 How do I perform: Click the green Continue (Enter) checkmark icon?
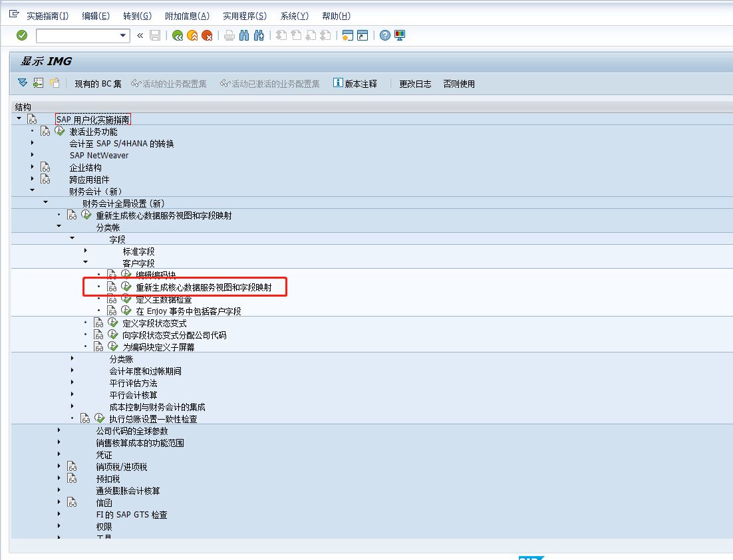click(21, 35)
